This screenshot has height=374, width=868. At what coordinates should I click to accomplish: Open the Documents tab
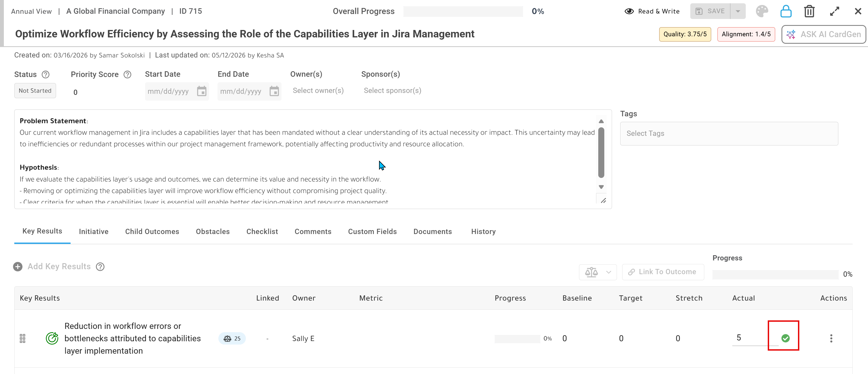coord(433,232)
